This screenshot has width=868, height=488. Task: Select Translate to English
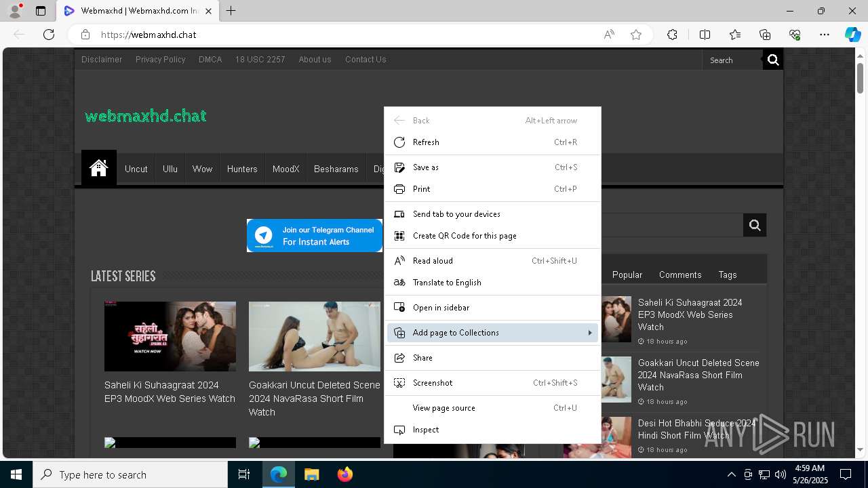coord(492,283)
